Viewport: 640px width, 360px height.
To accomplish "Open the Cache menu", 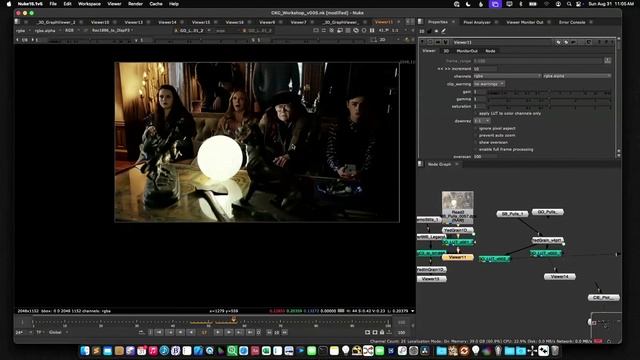I will pyautogui.click(x=156, y=4).
